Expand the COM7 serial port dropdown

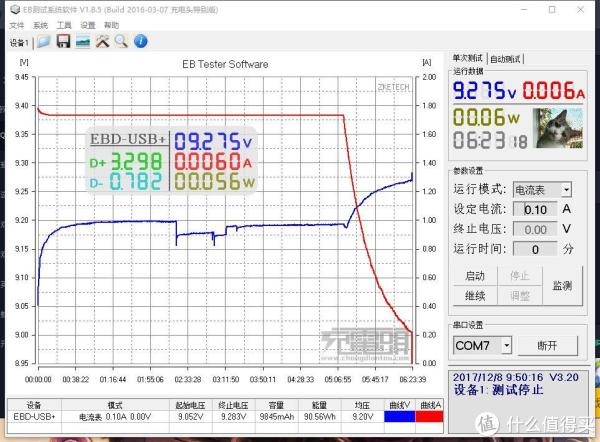[507, 346]
